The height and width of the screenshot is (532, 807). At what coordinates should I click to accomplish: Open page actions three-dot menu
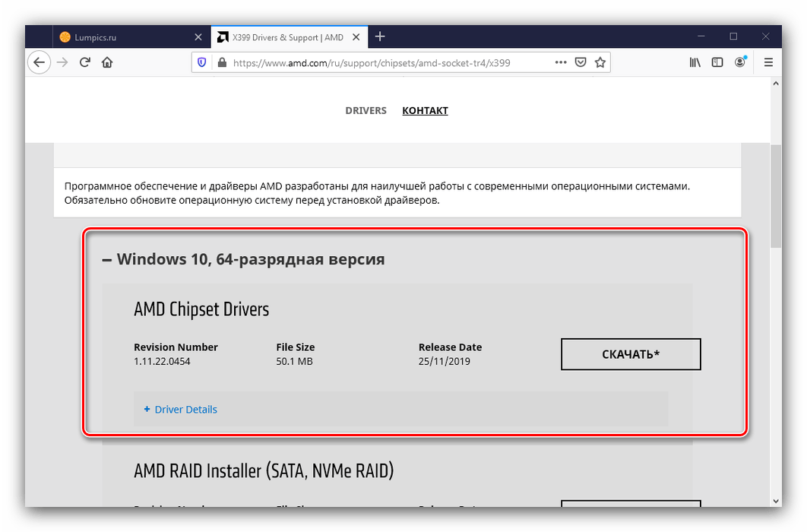[560, 62]
